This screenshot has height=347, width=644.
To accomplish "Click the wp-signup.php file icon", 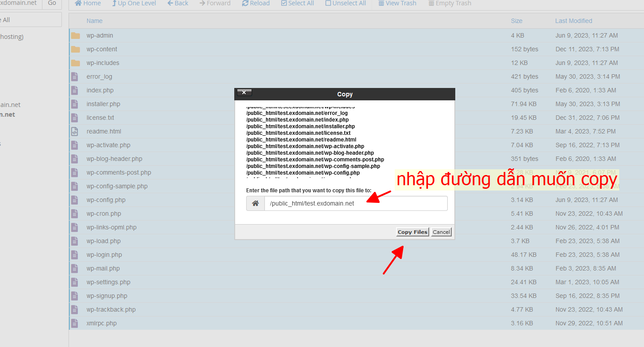I will pyautogui.click(x=75, y=296).
